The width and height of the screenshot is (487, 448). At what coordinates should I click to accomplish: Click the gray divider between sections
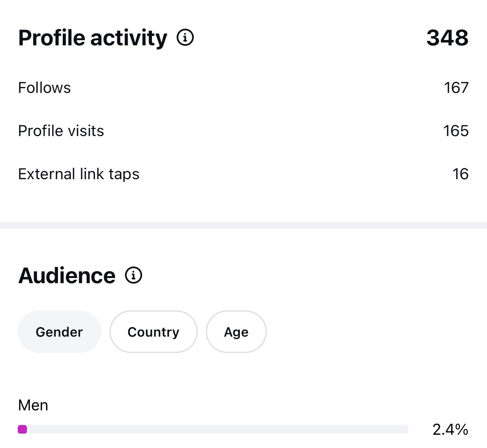[243, 225]
